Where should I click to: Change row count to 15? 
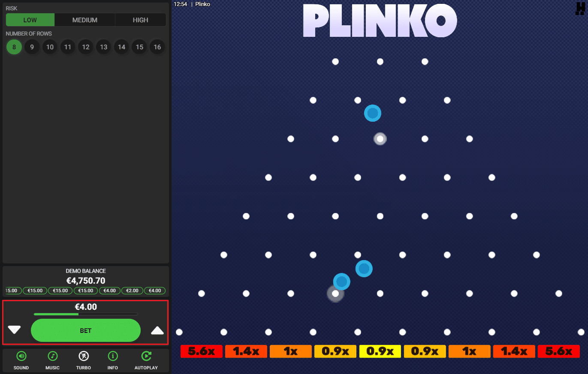pyautogui.click(x=139, y=47)
